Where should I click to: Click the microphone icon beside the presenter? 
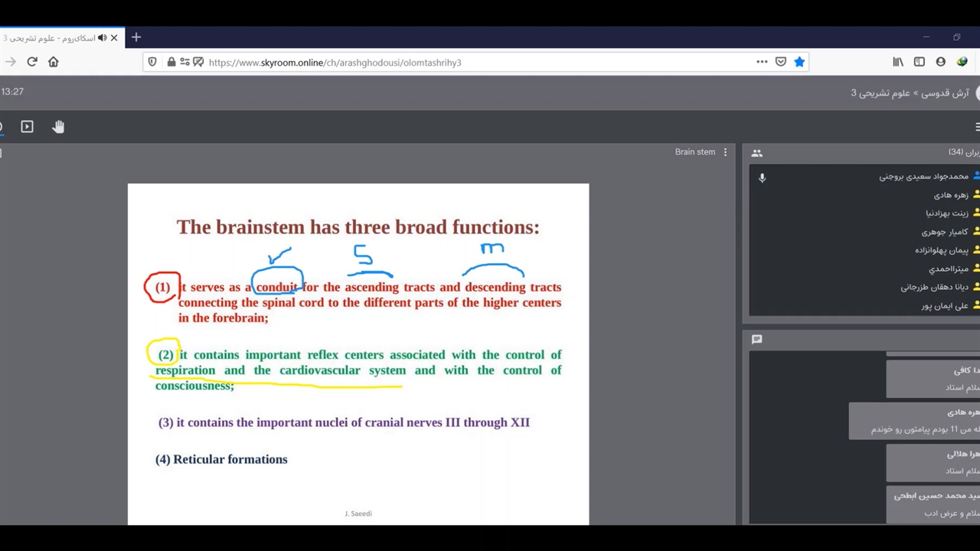pos(762,178)
